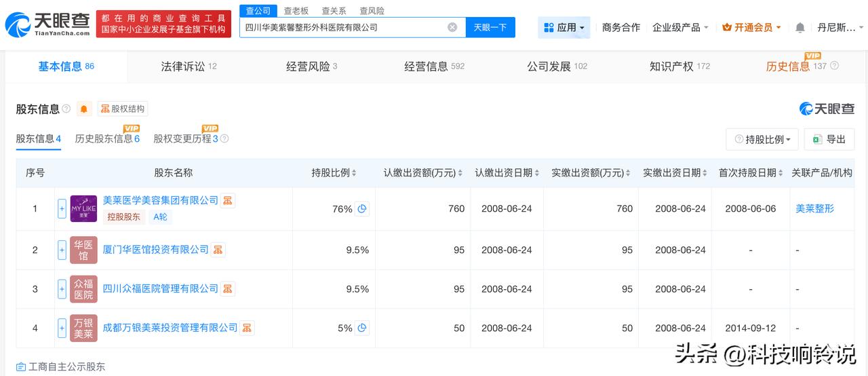868x376 pixels.
Task: Click the 天眼查 logo in top left
Action: click(47, 24)
